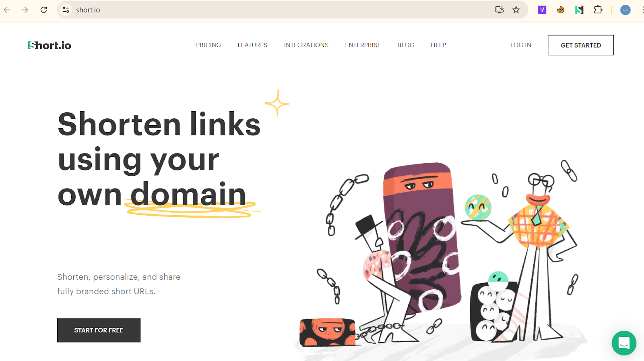
Task: Open the green chat support widget
Action: [624, 343]
